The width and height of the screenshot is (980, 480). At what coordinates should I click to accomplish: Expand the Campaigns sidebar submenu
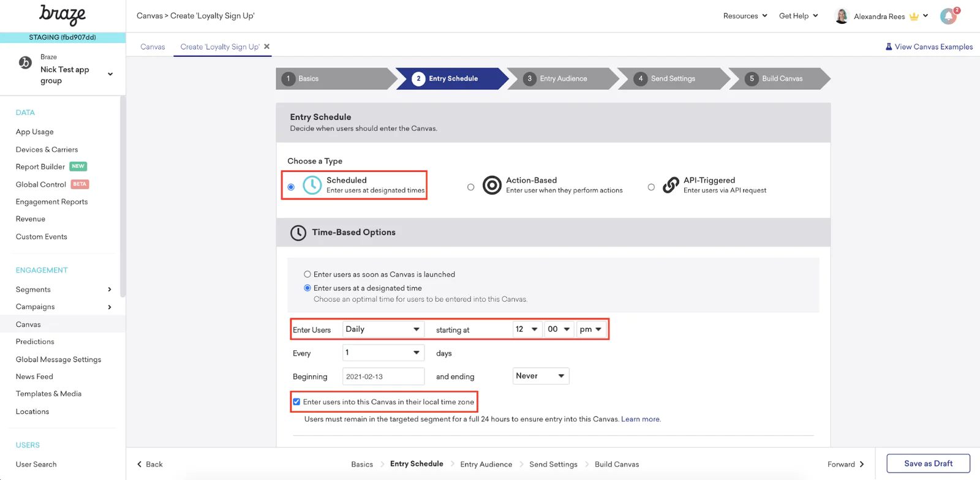coord(110,307)
